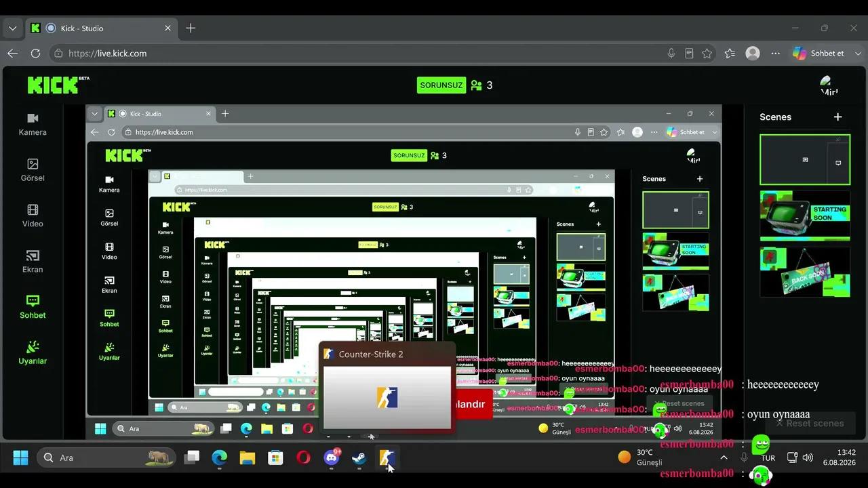Add this page to favorites with star
868x488 pixels.
point(707,53)
